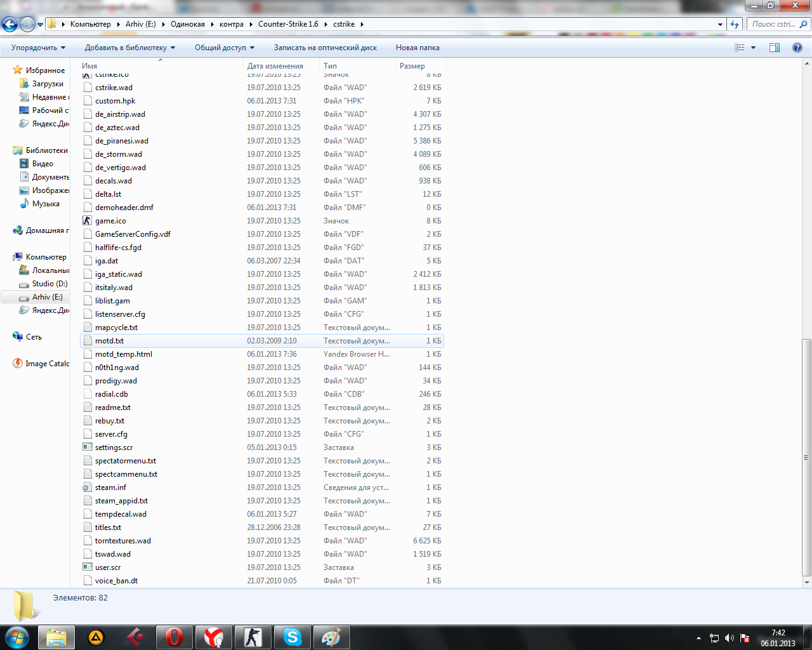Open the Windows Start menu orb
This screenshot has height=650, width=812.
(x=17, y=637)
